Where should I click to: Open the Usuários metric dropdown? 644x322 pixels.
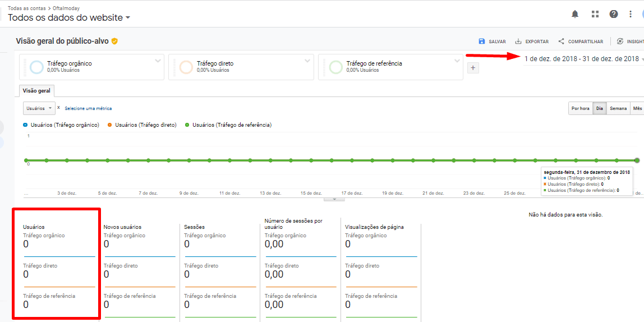click(x=39, y=108)
